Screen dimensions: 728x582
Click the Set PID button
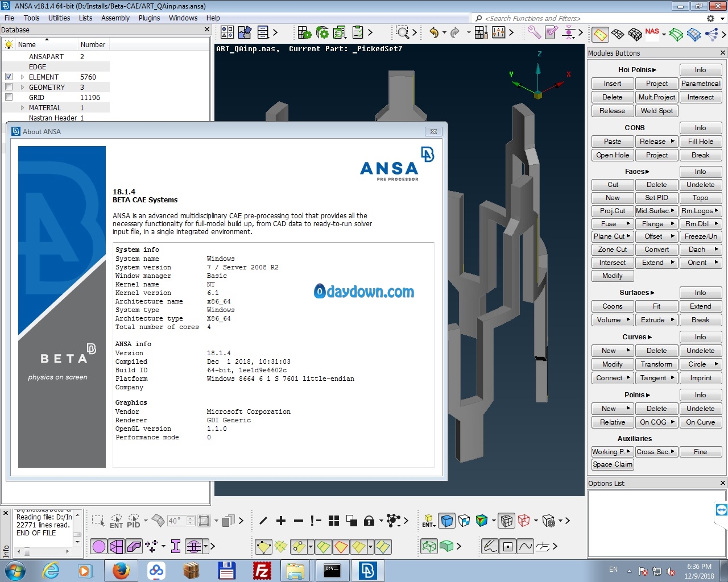pos(656,198)
